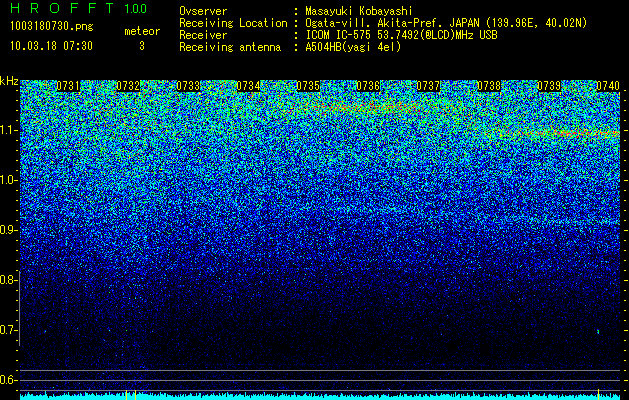Click the 0733 time marker
Viewport: 629px width, 400px height.
tap(188, 86)
